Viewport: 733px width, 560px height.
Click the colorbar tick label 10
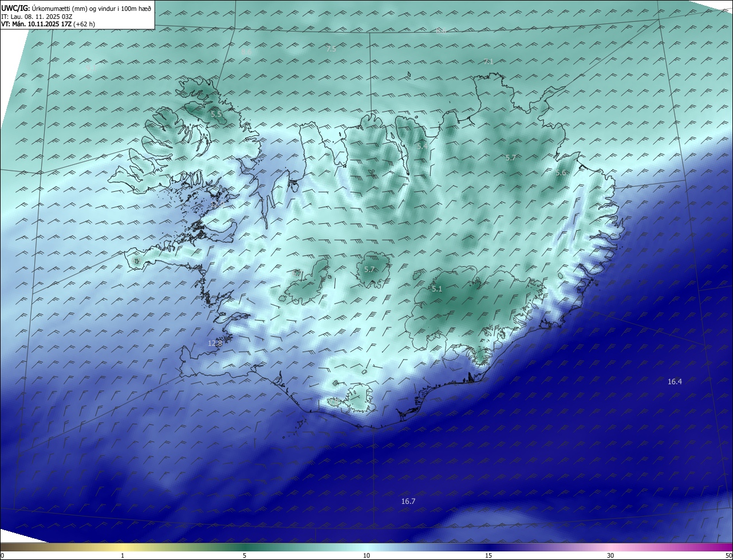pos(366,555)
